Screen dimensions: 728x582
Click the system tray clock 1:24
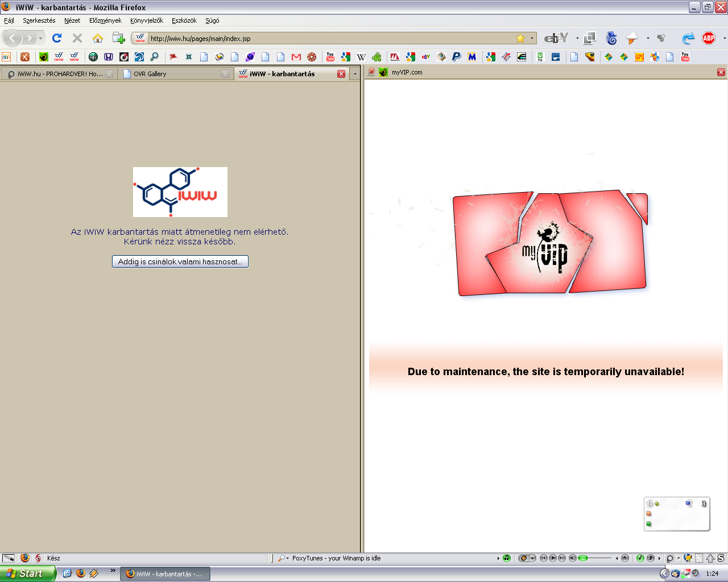click(712, 573)
